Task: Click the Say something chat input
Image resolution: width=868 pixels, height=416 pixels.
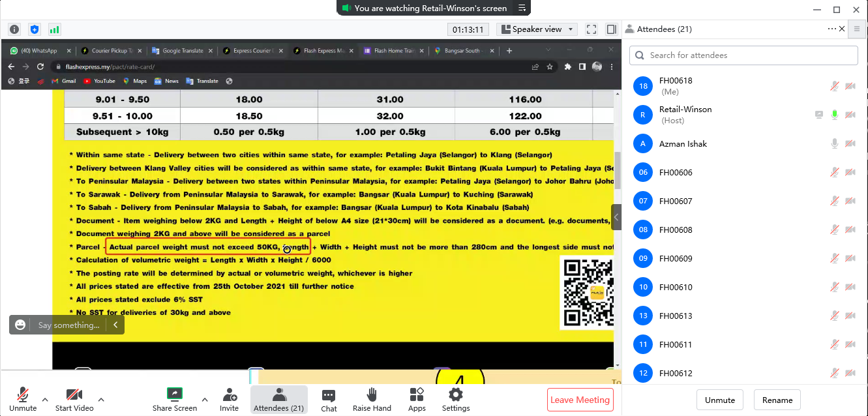Action: (x=69, y=325)
